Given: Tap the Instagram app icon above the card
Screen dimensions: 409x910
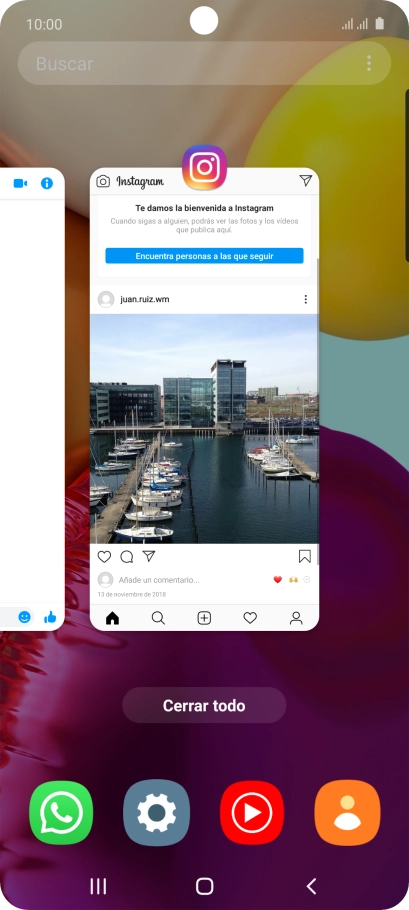Looking at the screenshot, I should pos(204,167).
